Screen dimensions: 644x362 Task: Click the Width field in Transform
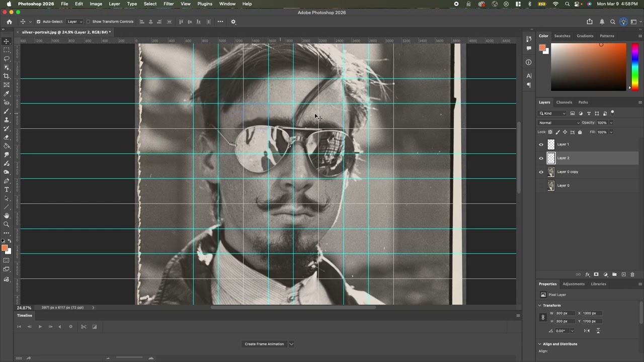565,313
